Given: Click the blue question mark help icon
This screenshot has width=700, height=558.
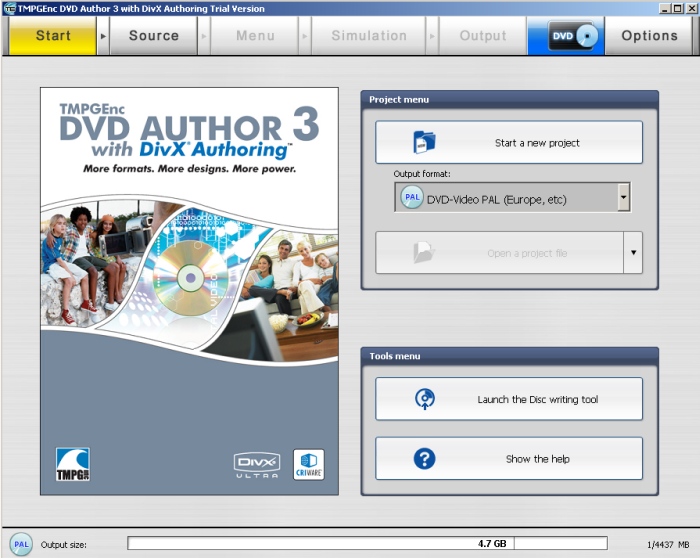Looking at the screenshot, I should [424, 458].
